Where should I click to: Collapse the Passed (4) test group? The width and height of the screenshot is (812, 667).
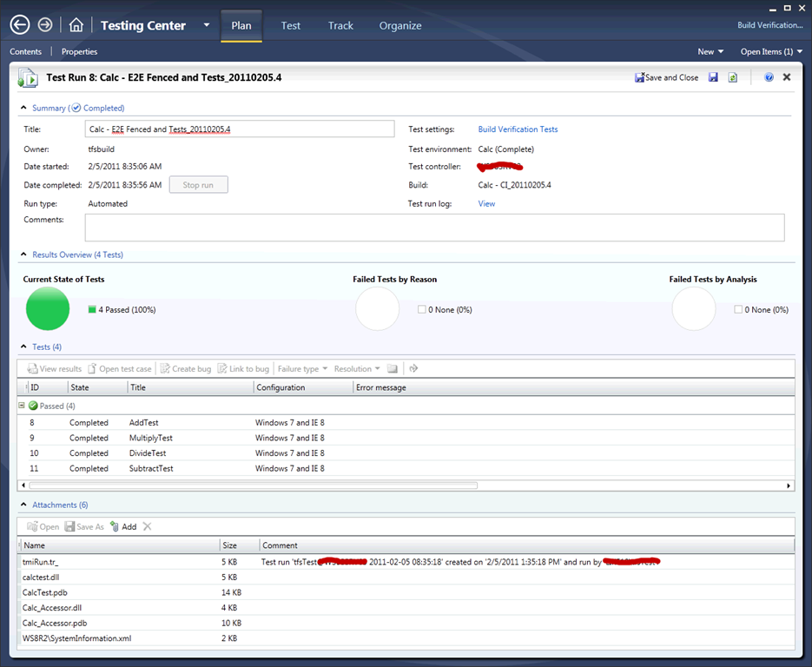point(23,406)
